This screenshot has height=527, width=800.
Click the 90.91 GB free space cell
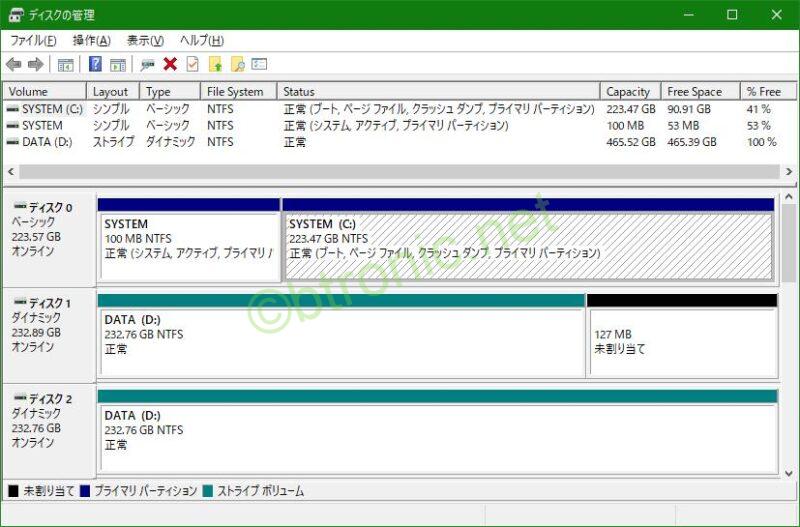[x=689, y=109]
